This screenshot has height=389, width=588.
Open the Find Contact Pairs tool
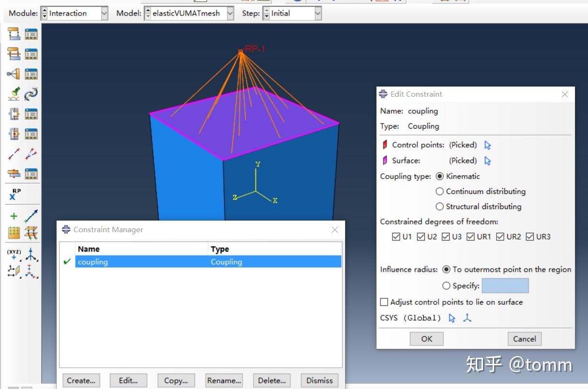point(13,93)
